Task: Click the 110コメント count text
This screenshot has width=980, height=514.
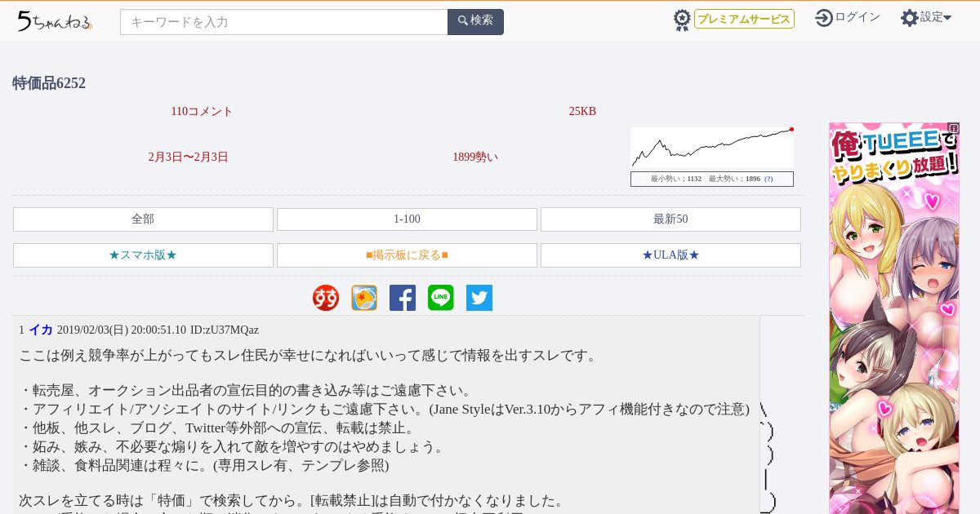Action: point(202,111)
